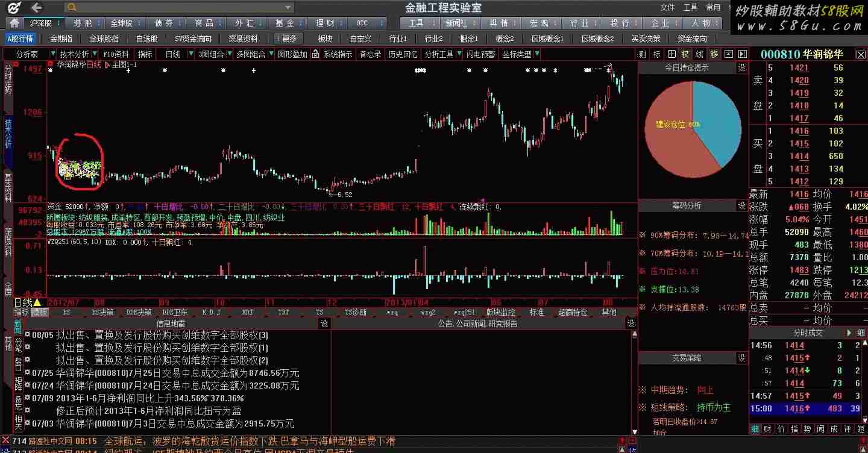Open the stock search dropdown arrow
Image resolution: width=868 pixels, height=453 pixels.
click(289, 8)
